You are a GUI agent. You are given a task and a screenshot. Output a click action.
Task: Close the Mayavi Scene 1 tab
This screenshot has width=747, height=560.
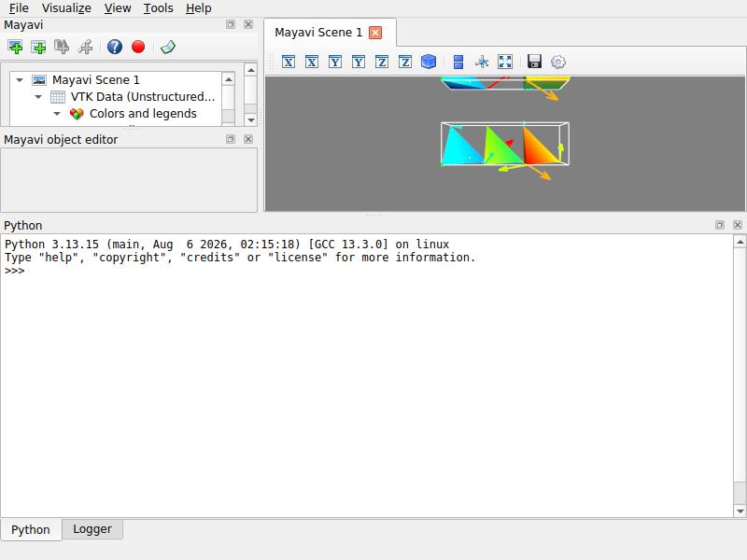point(375,33)
